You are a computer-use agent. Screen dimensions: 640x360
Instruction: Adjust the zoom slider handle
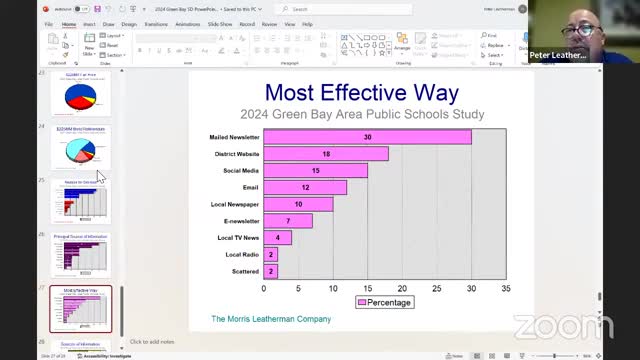click(554, 356)
